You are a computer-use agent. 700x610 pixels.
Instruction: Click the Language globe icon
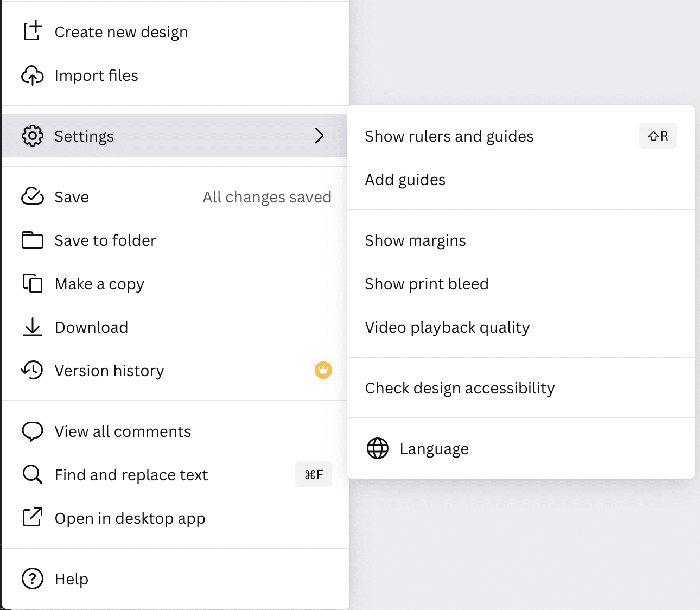[378, 448]
